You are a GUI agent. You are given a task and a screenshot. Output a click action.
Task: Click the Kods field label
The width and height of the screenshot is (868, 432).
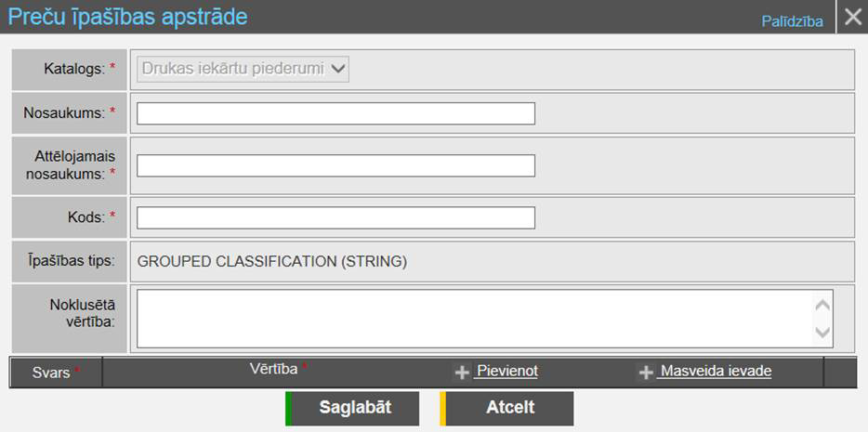click(87, 216)
